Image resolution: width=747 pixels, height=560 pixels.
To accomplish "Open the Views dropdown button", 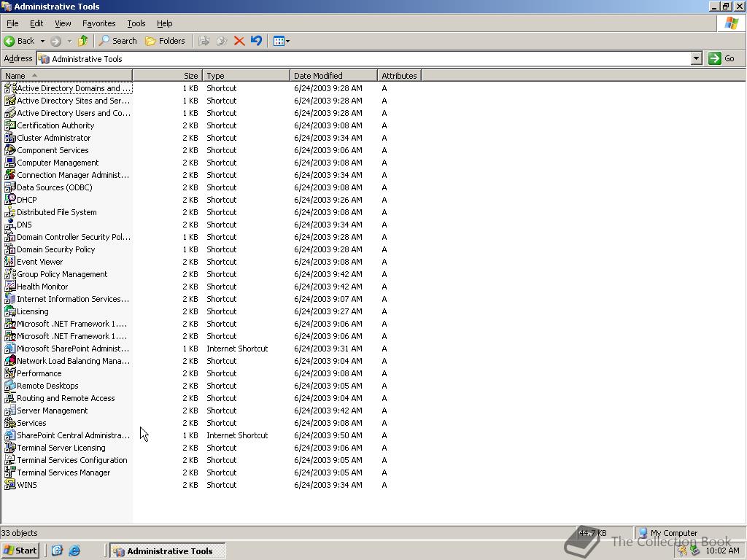I will 281,41.
